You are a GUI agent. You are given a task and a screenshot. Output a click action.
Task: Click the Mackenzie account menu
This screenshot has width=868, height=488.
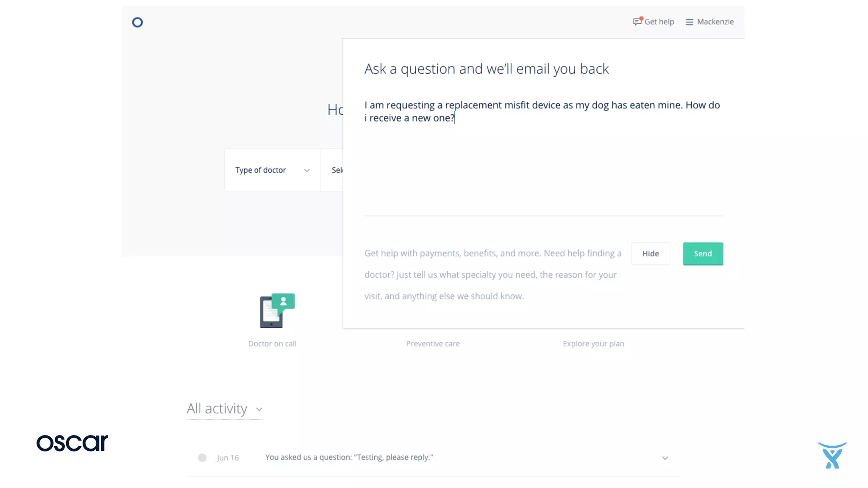[x=715, y=22]
